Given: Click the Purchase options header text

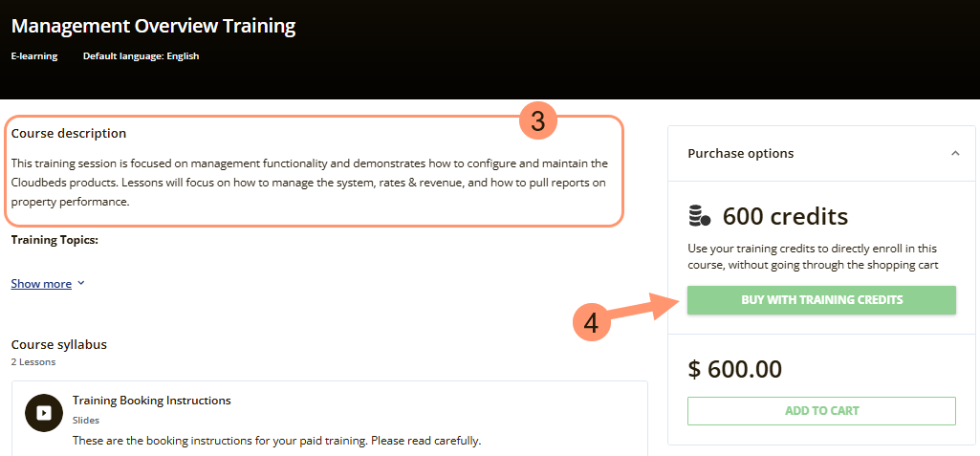Looking at the screenshot, I should click(x=740, y=153).
